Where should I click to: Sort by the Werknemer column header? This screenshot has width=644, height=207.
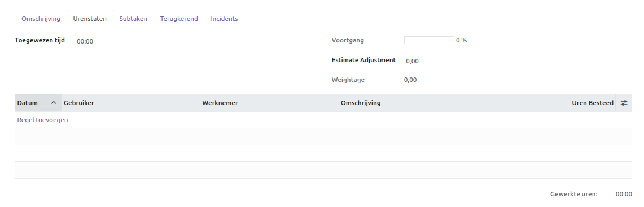click(269, 103)
